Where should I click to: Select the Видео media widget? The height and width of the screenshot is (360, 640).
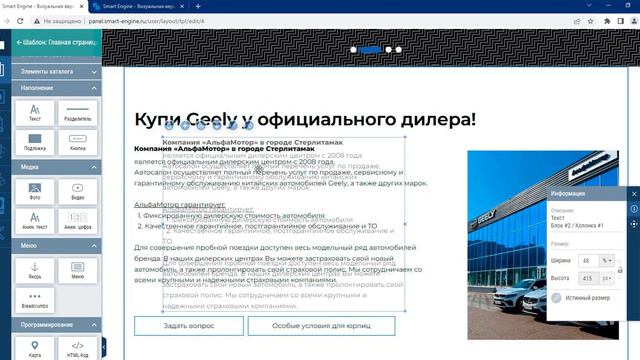coord(78,191)
